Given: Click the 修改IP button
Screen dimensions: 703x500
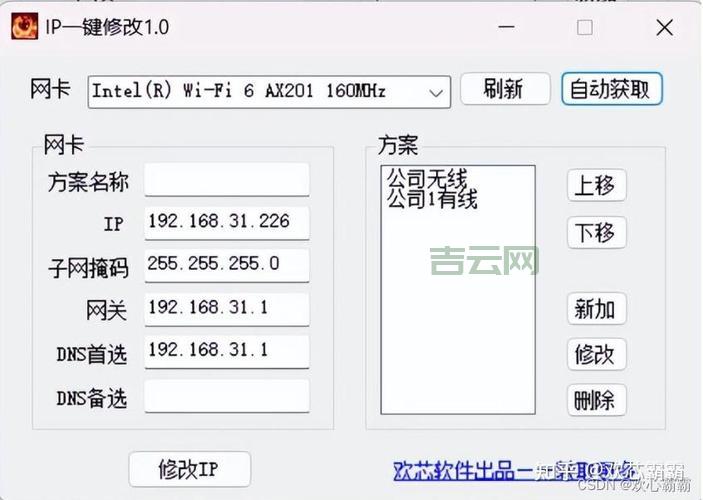Looking at the screenshot, I should pyautogui.click(x=189, y=469).
